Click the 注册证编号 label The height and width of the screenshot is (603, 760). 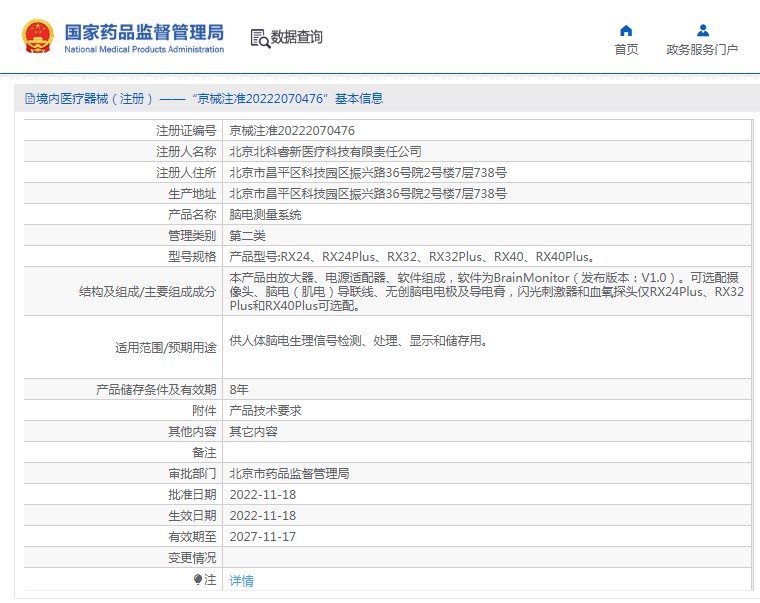[x=186, y=130]
